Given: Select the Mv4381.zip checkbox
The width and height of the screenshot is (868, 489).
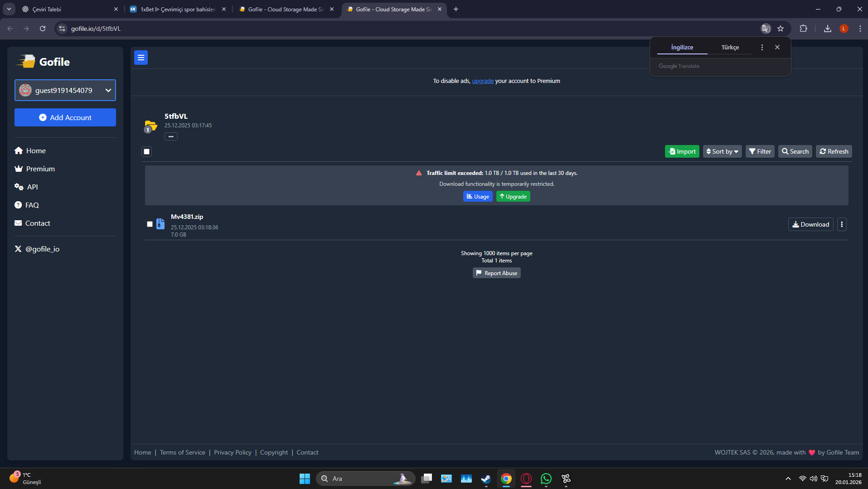Looking at the screenshot, I should 150,224.
